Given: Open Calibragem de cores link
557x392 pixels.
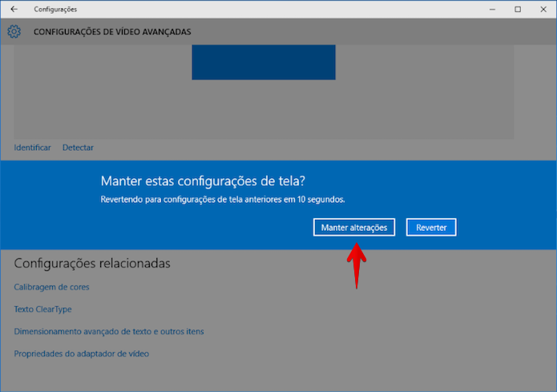Looking at the screenshot, I should tap(51, 287).
